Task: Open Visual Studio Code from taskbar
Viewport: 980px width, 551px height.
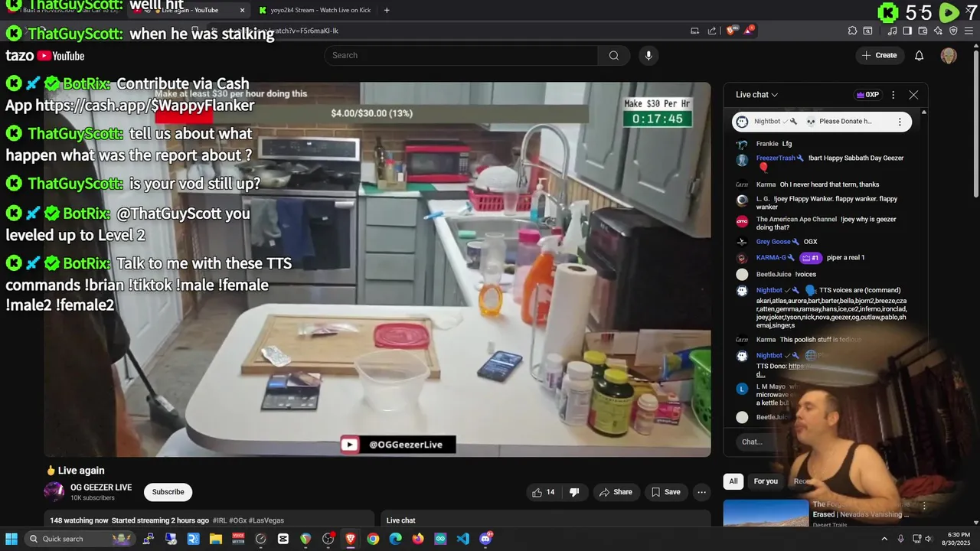Action: pyautogui.click(x=462, y=539)
